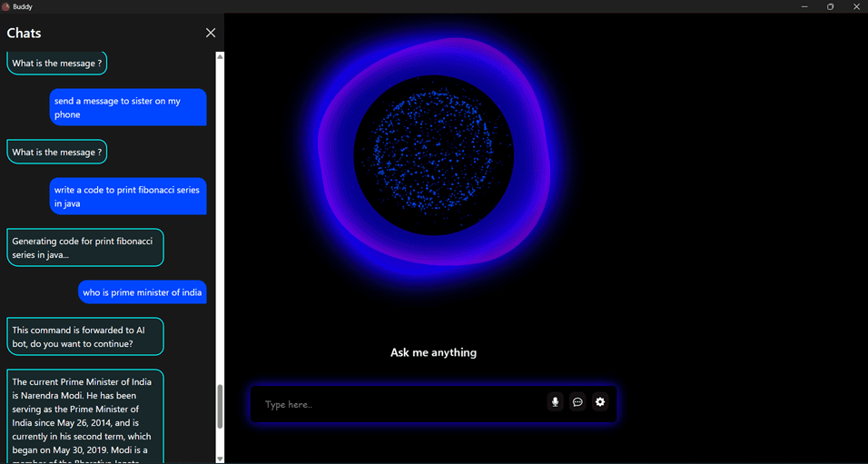The width and height of the screenshot is (868, 464).
Task: Select 'send a message to sister on my phone' message
Action: pyautogui.click(x=128, y=108)
